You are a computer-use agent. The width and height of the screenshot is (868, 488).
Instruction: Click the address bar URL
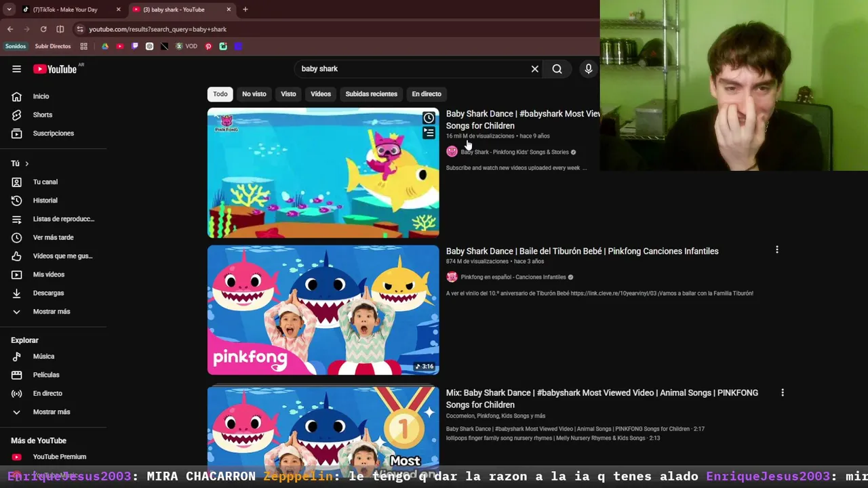click(x=157, y=29)
